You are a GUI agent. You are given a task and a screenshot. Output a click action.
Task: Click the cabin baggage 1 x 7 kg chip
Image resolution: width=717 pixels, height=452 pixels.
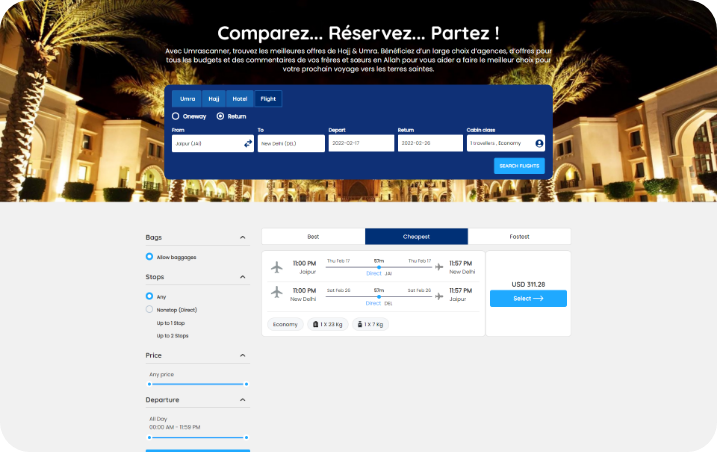[370, 324]
